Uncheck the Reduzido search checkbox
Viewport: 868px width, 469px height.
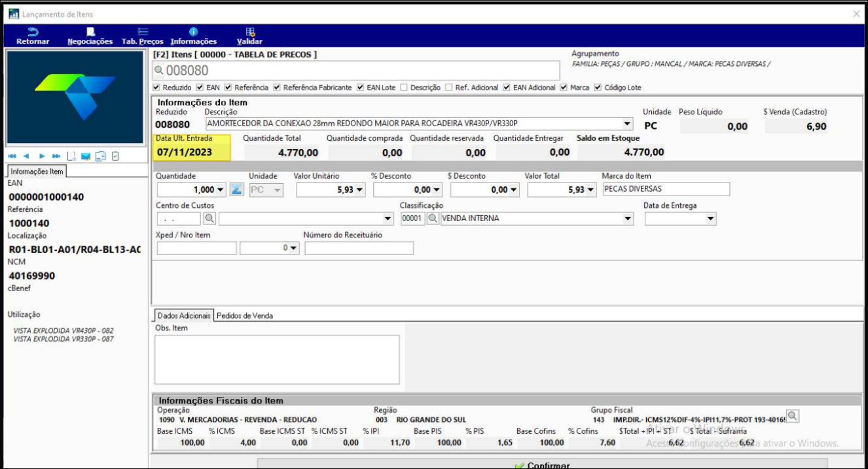[x=156, y=88]
